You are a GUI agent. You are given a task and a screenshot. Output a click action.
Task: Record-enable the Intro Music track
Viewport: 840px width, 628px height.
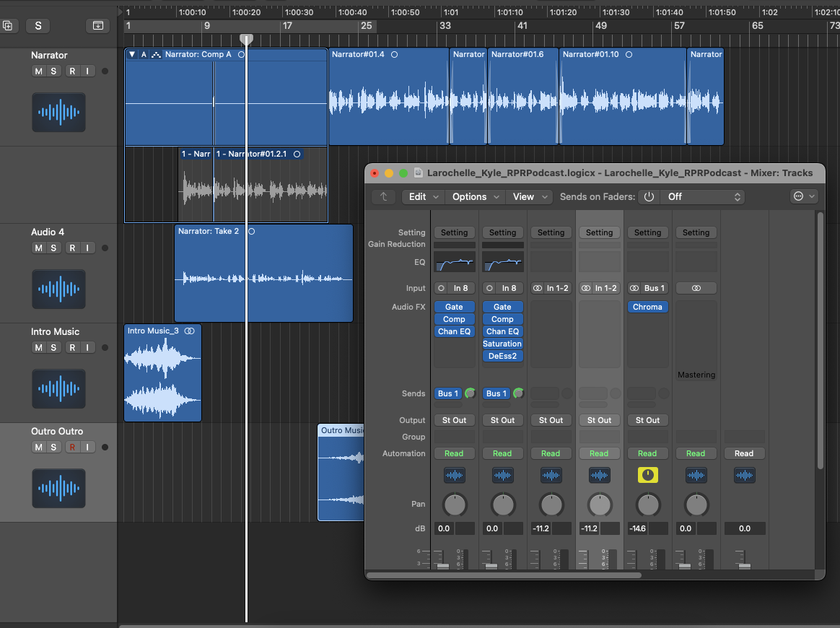[72, 348]
